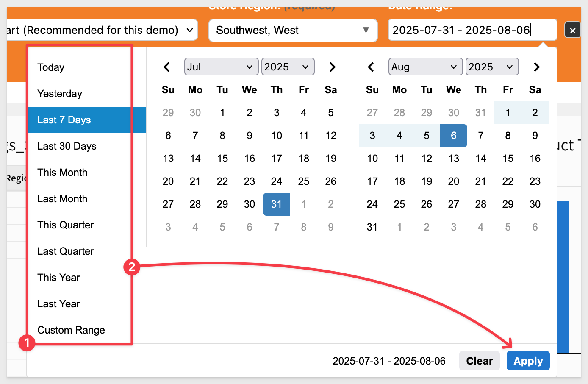Choose the Yesterday preset
The height and width of the screenshot is (384, 588).
pos(60,94)
